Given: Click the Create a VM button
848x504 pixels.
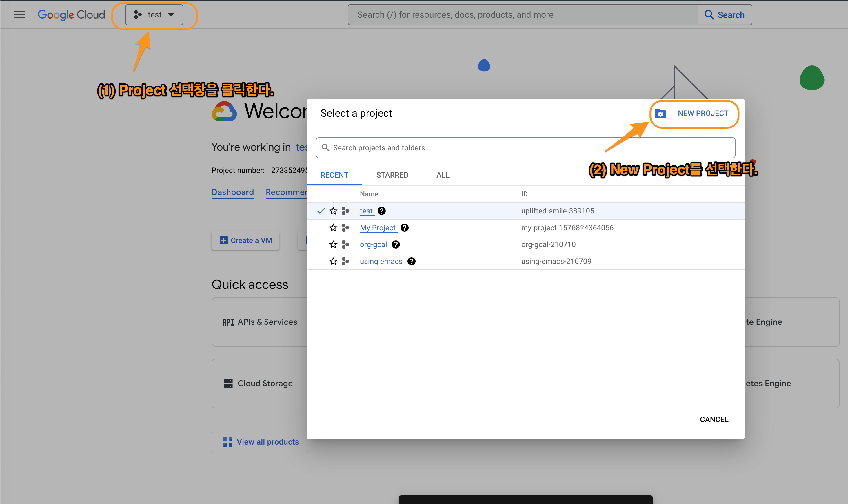Looking at the screenshot, I should point(245,240).
